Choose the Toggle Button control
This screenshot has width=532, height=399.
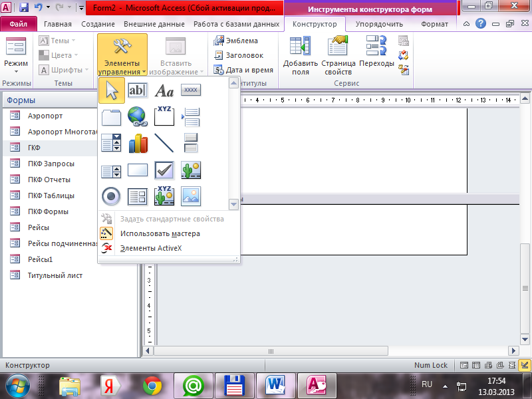tap(191, 142)
